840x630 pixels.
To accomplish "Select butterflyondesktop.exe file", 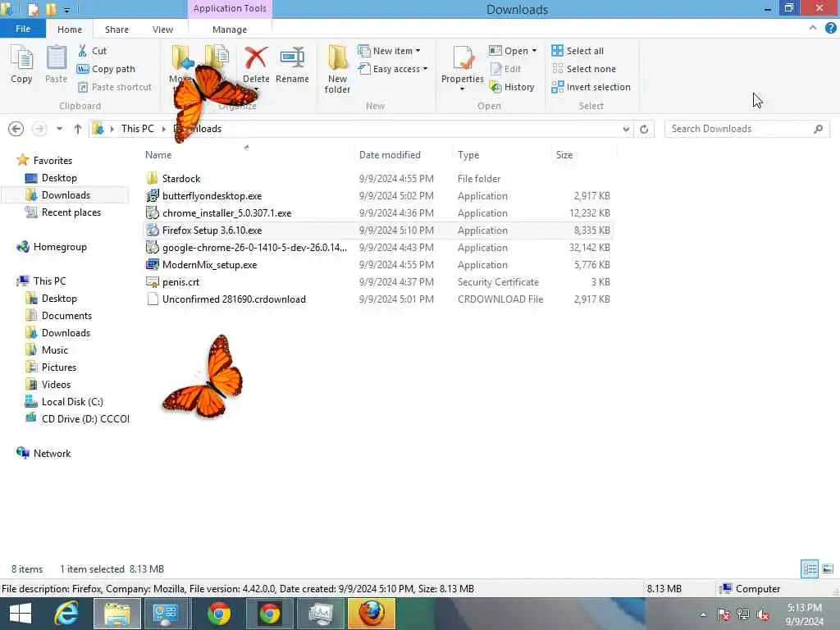I will tap(378, 195).
